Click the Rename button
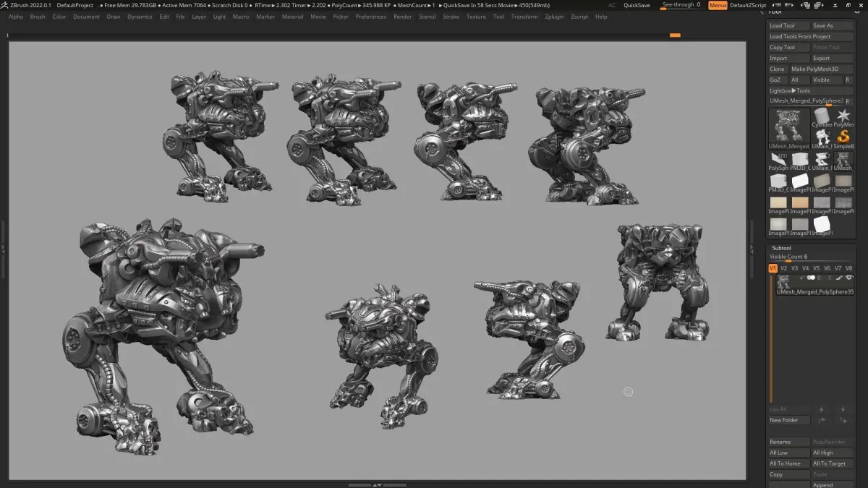The width and height of the screenshot is (868, 488). [x=789, y=442]
